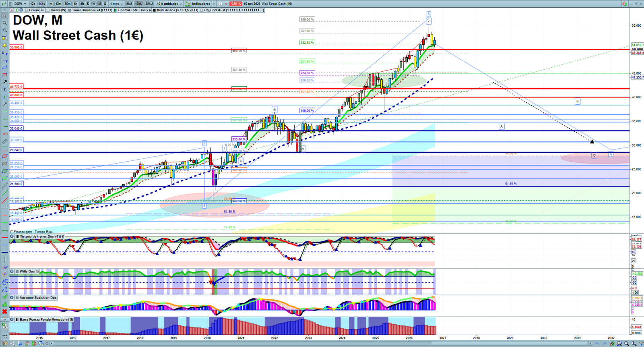Select the text T annotation tool
Screen dimensions: 644x347
[x=4, y=89]
